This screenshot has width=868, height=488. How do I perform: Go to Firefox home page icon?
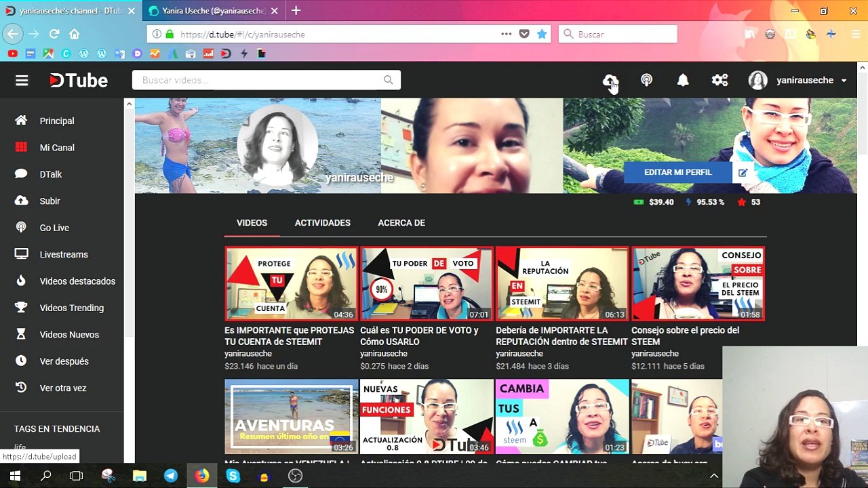(75, 34)
